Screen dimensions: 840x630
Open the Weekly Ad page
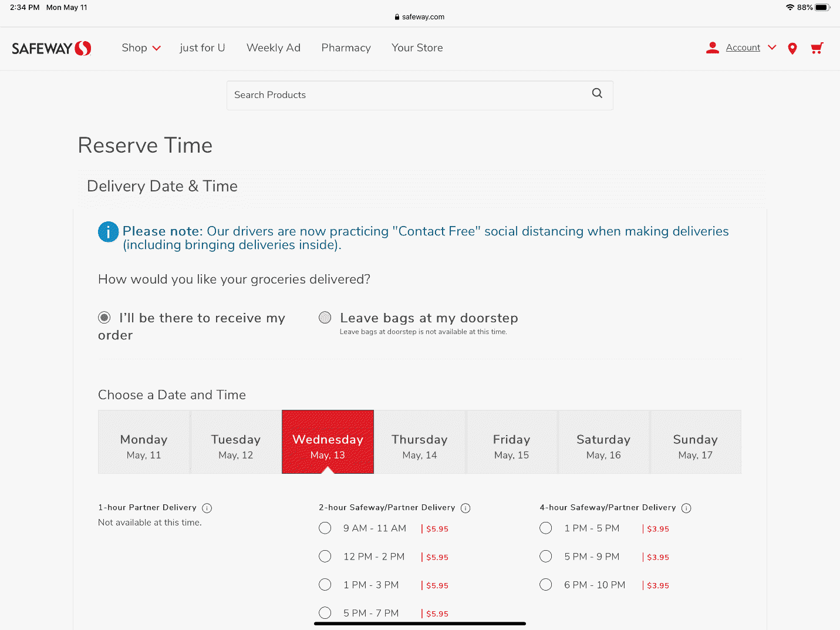tap(273, 48)
